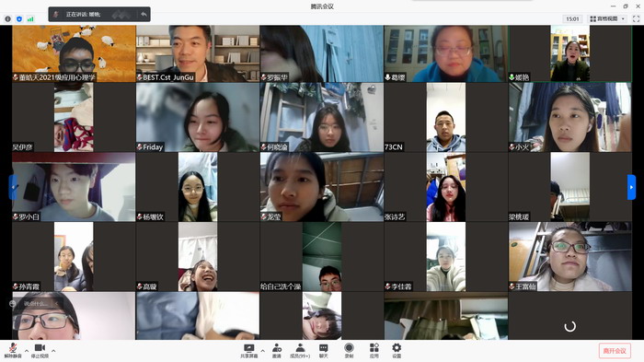Select the 李佳蓉 video tile
The height and width of the screenshot is (362, 644).
[445, 257]
